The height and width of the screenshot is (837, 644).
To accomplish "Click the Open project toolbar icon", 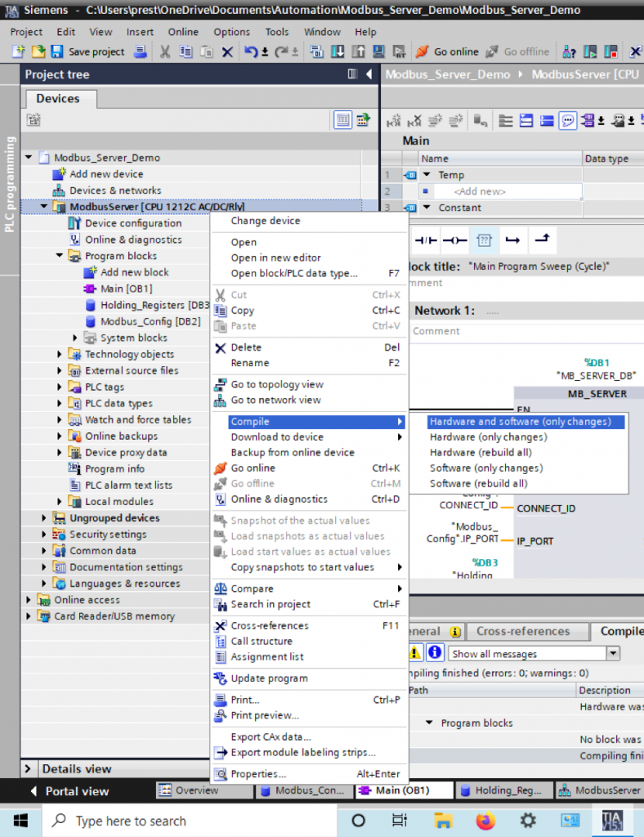I will [x=38, y=51].
